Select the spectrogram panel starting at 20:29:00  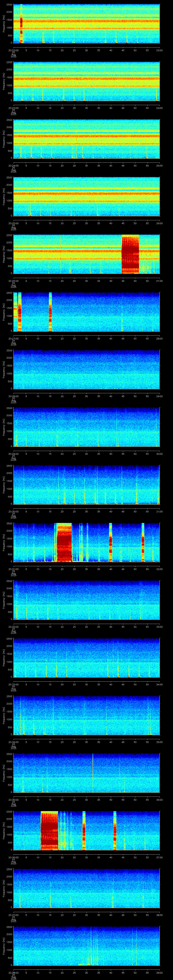click(x=86, y=427)
